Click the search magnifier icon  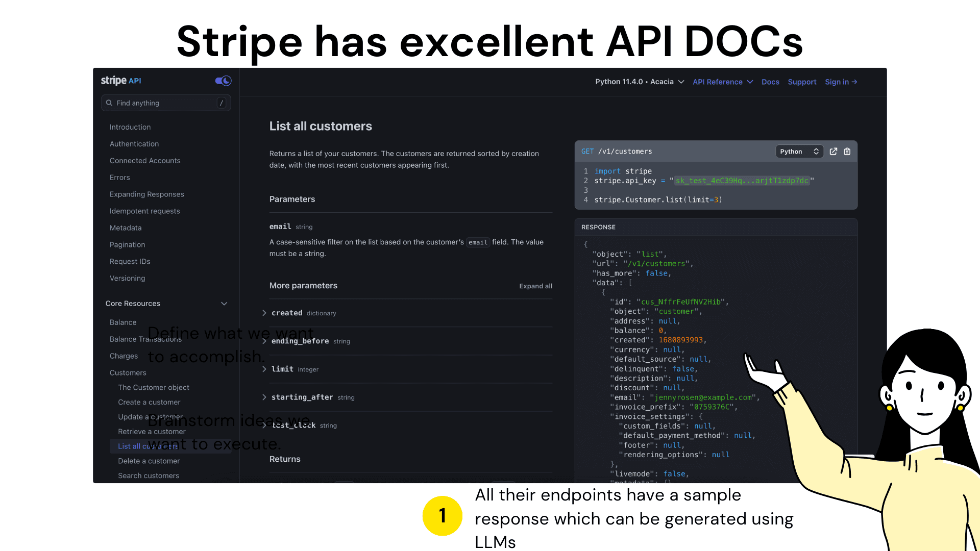tap(109, 103)
